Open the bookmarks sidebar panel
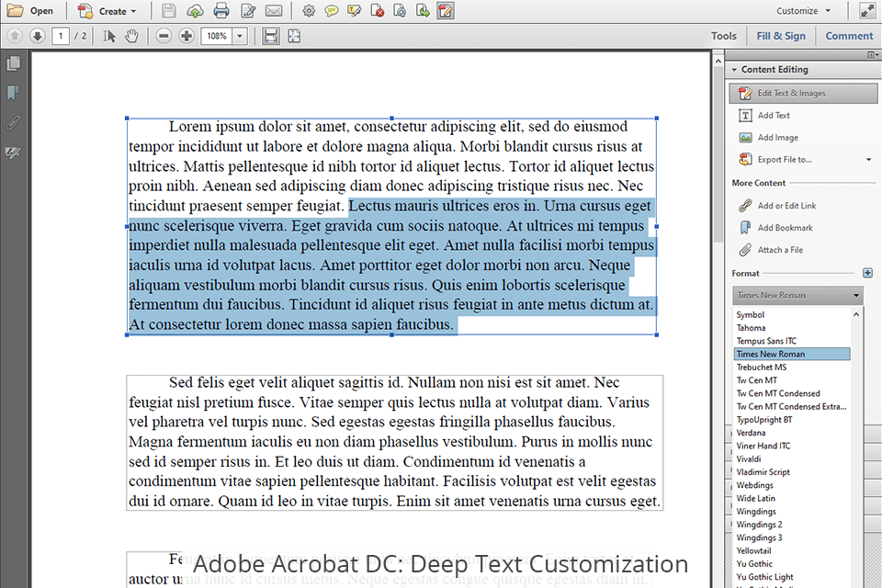This screenshot has width=882, height=588. (14, 93)
